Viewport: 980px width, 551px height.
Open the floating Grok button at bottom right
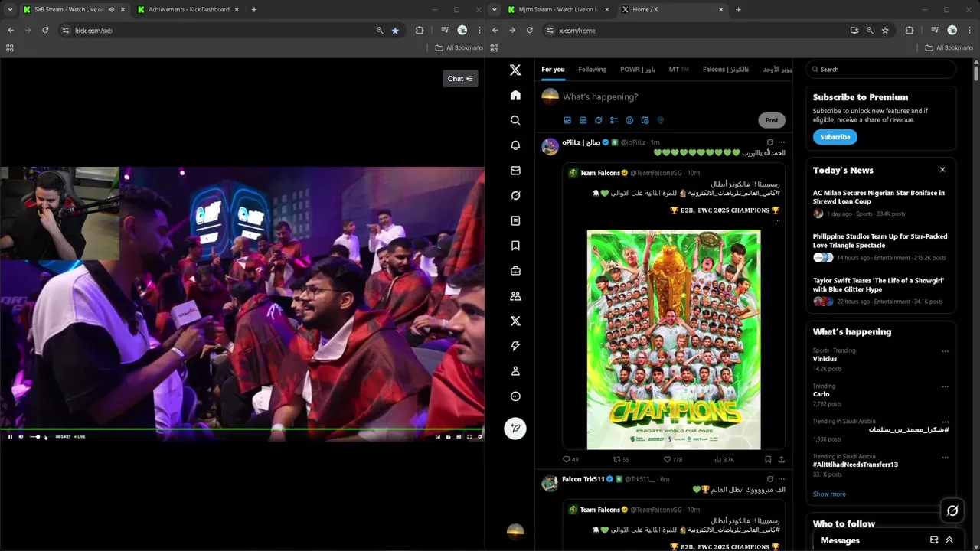pos(952,510)
